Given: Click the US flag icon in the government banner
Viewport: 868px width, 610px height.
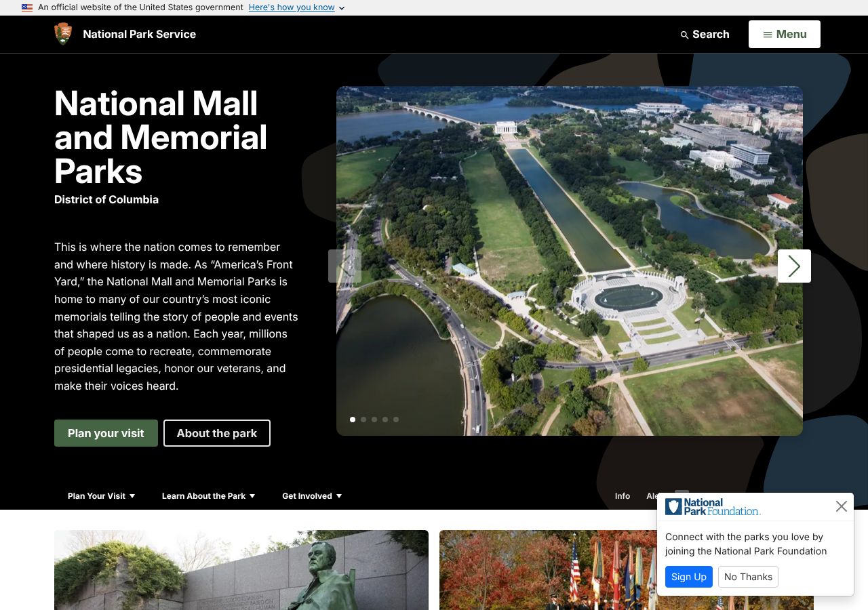Looking at the screenshot, I should point(27,7).
